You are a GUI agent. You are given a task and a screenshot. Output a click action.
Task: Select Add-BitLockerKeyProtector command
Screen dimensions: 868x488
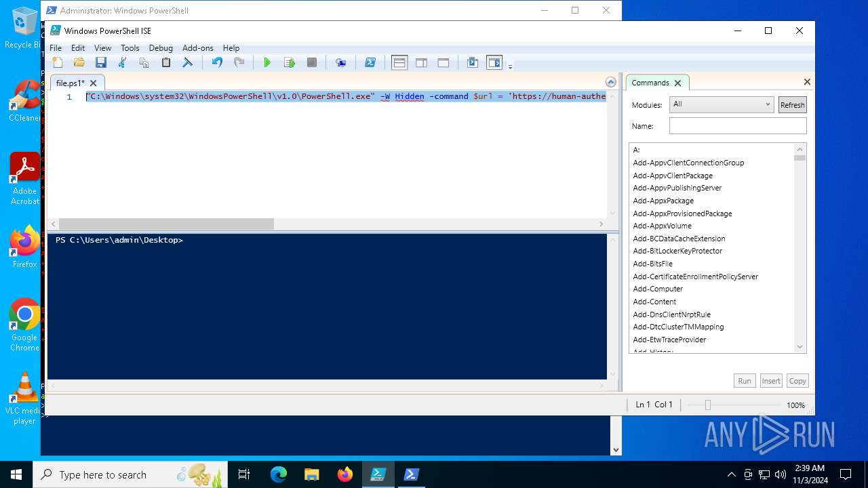(677, 251)
